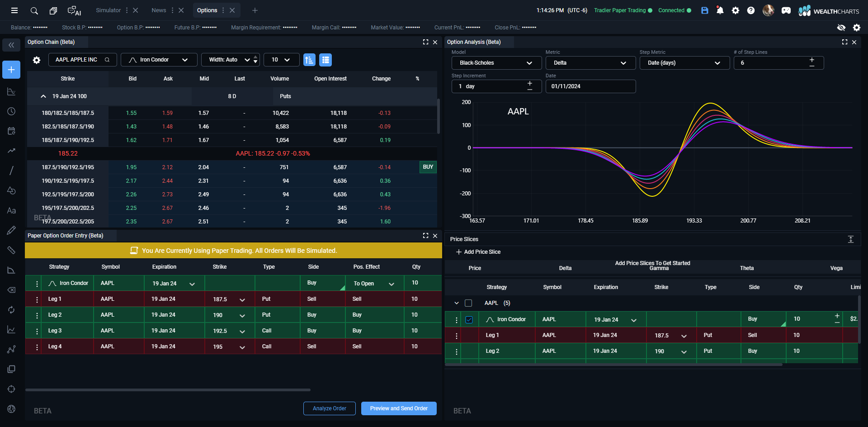The width and height of the screenshot is (868, 427).
Task: Open the Delta metric dropdown
Action: (x=590, y=62)
